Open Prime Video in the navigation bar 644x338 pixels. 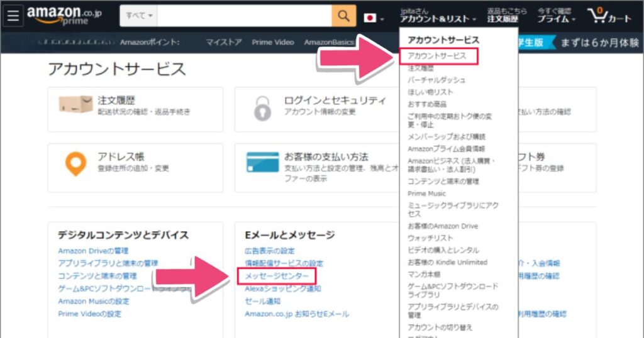coord(273,42)
